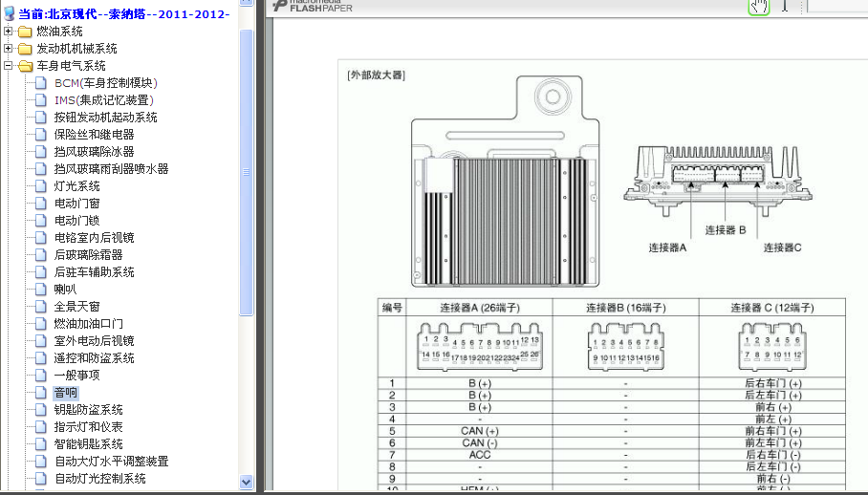Open the 钥匙防盗系统 document

pos(89,409)
